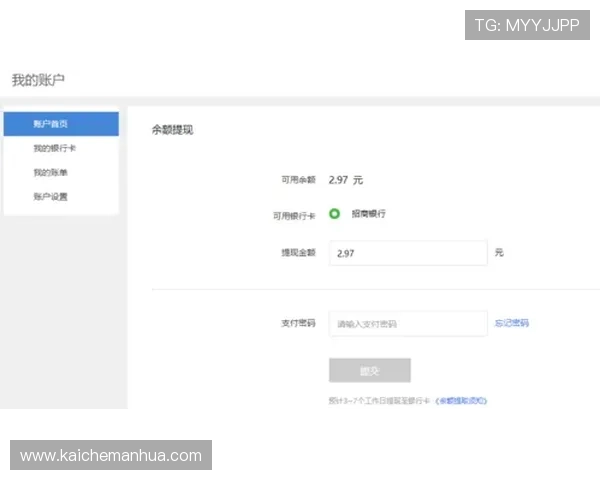Click the gray submit button
The width and height of the screenshot is (600, 480).
point(370,371)
